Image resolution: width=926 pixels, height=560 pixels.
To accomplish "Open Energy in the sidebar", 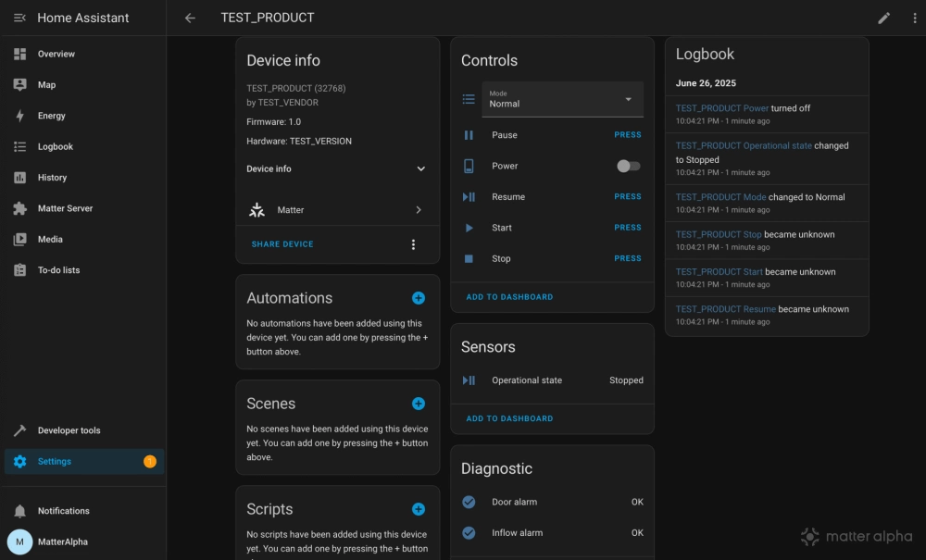I will pyautogui.click(x=52, y=116).
